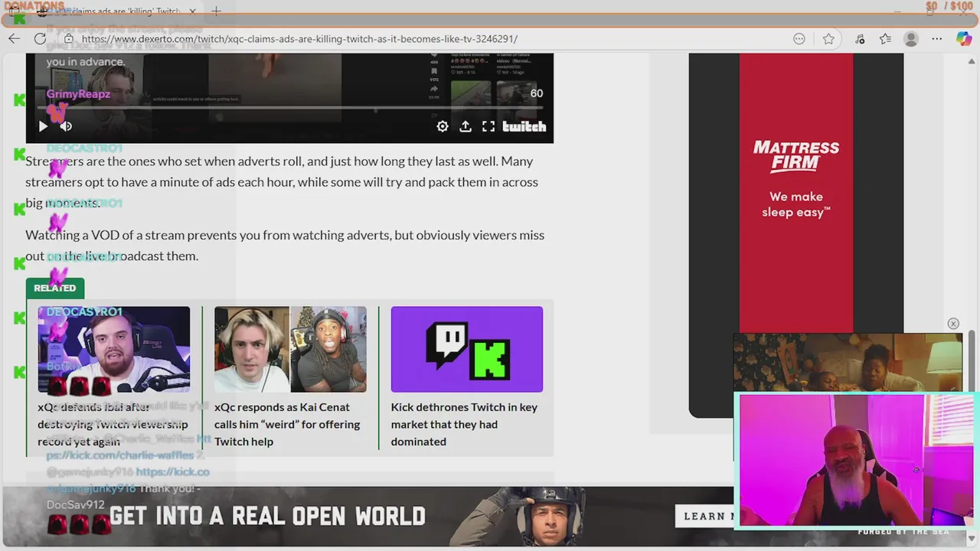This screenshot has height=551, width=980.
Task: Go back with the browser back arrow
Action: 15,38
